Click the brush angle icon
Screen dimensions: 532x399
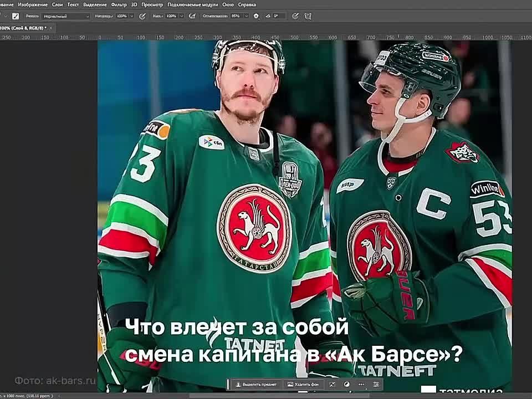pos(268,16)
